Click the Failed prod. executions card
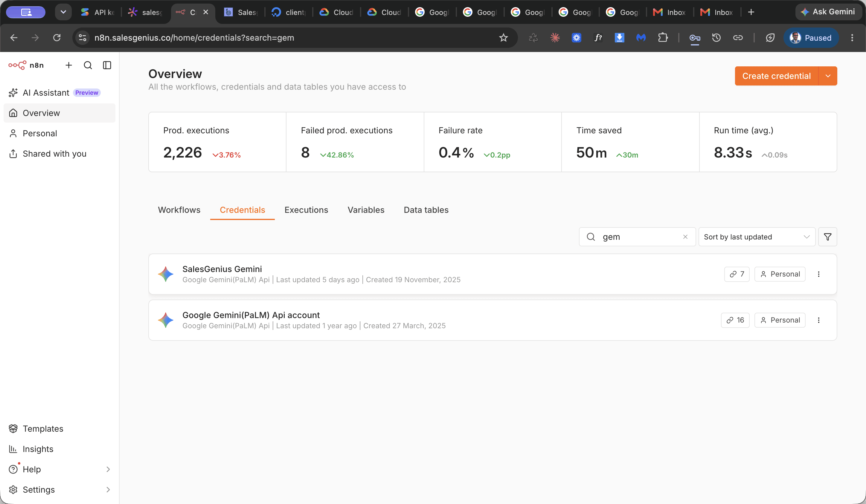 tap(355, 142)
